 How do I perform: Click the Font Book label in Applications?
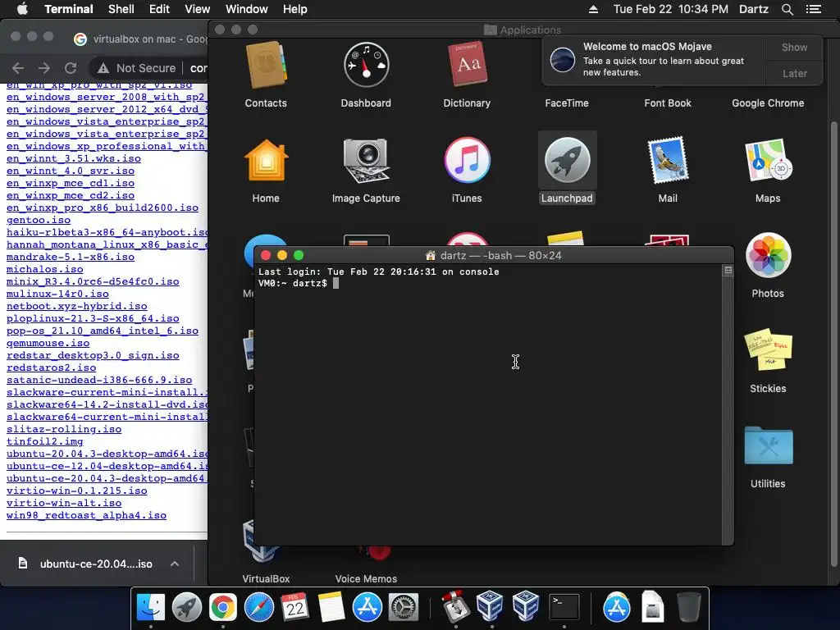pos(668,103)
